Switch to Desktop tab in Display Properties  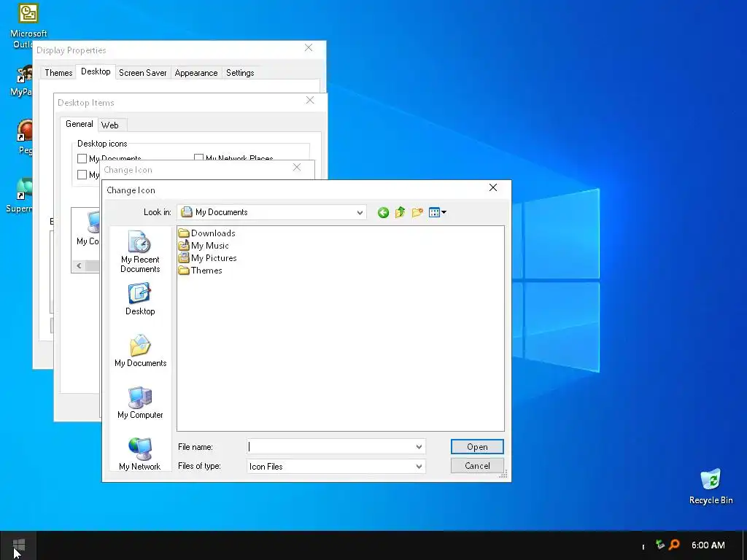96,71
